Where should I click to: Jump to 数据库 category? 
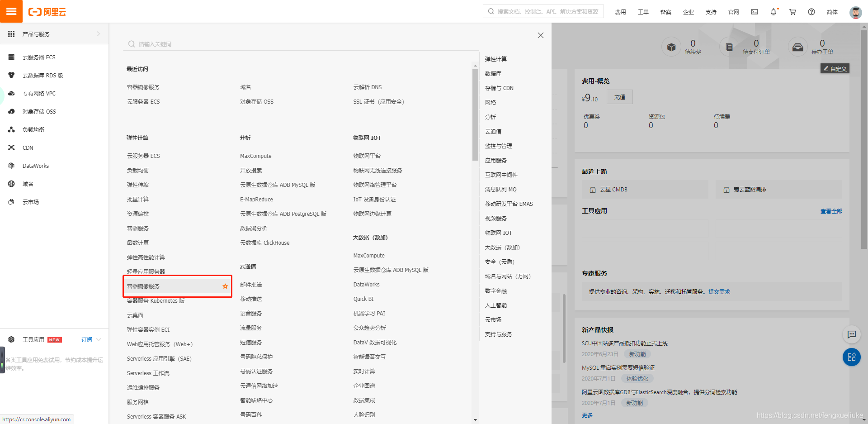coord(493,73)
